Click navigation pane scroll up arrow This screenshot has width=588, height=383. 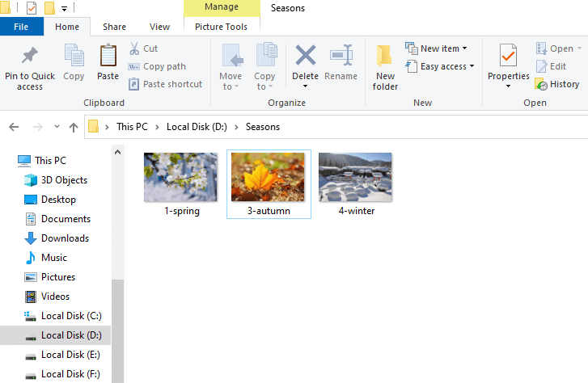(117, 152)
